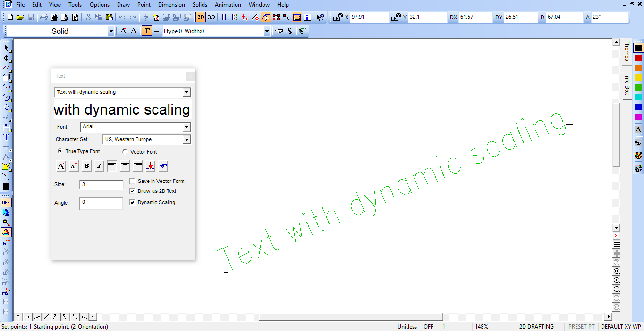Center-align text in the Text panel

[125, 166]
